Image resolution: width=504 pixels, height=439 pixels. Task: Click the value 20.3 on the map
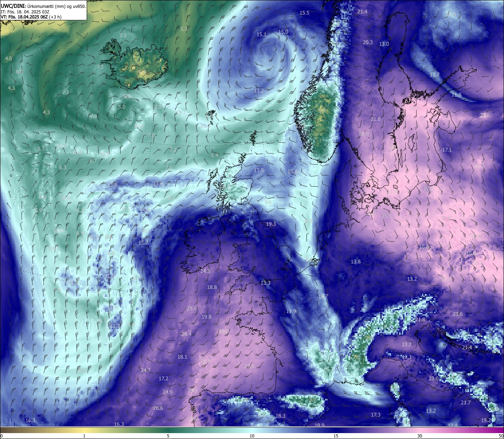tap(368, 42)
